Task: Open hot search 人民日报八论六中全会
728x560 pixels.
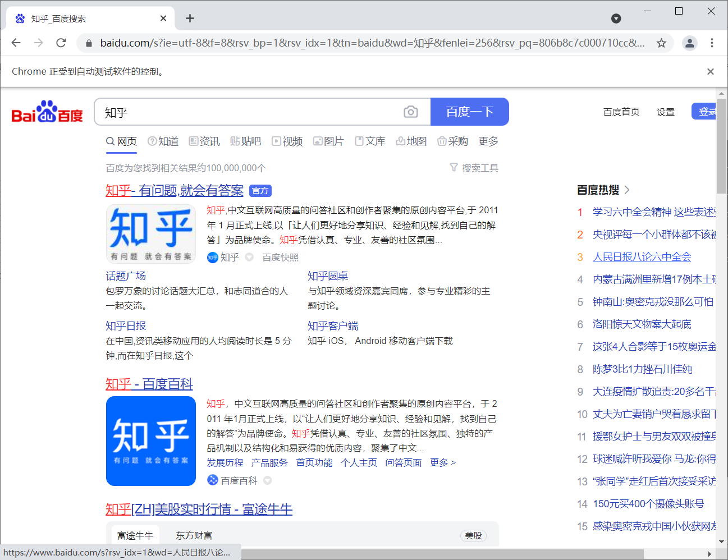Action: point(642,257)
